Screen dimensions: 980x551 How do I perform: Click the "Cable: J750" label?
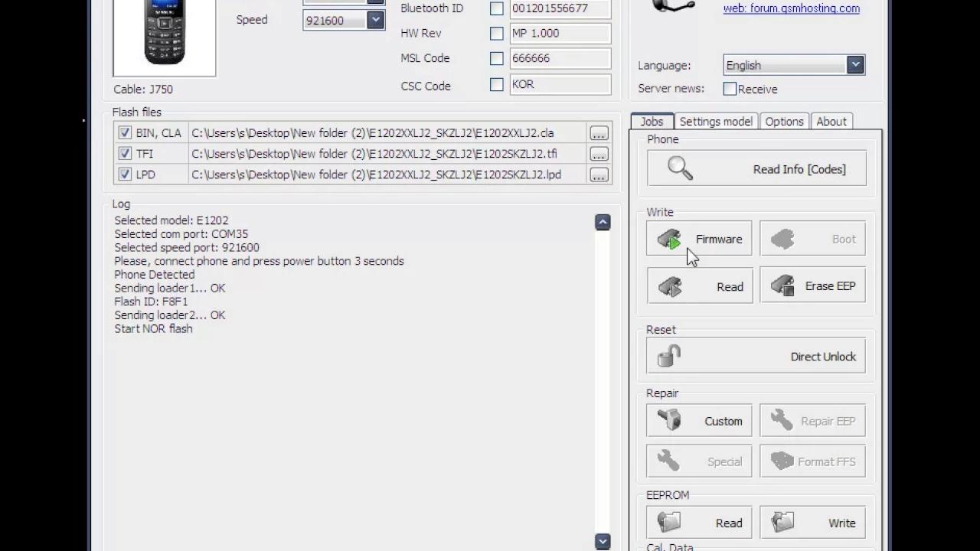143,89
